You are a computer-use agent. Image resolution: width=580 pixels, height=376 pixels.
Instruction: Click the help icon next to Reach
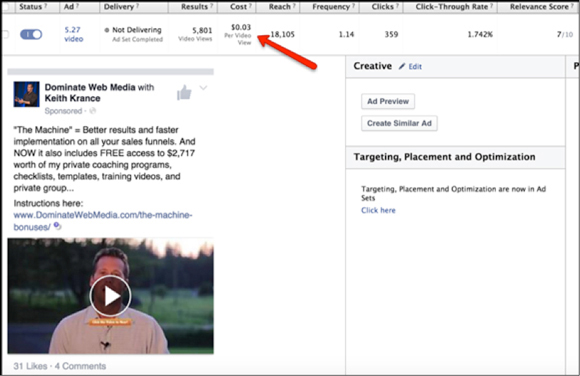click(294, 6)
